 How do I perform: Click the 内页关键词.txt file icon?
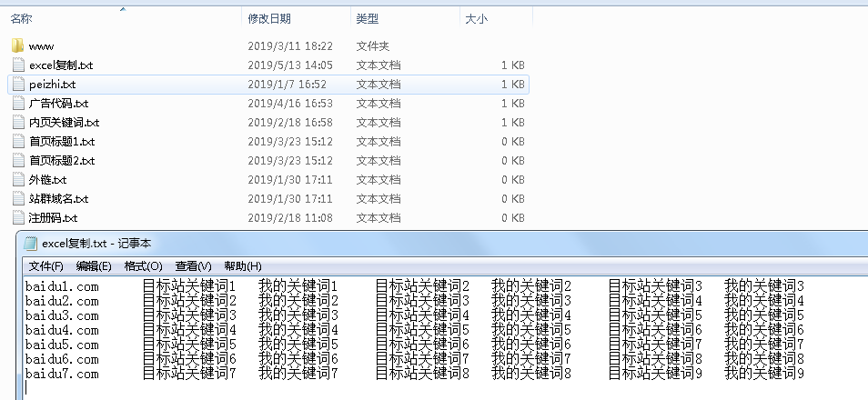[x=18, y=122]
